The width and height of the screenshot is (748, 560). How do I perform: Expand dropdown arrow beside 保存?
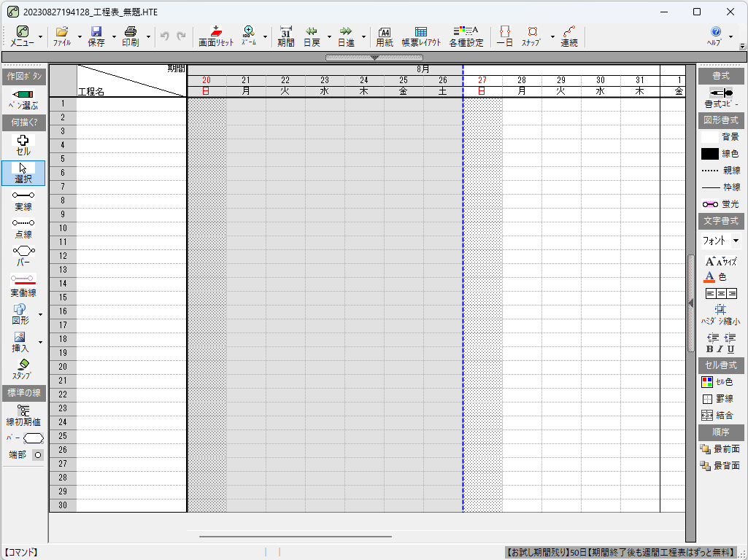click(x=114, y=36)
